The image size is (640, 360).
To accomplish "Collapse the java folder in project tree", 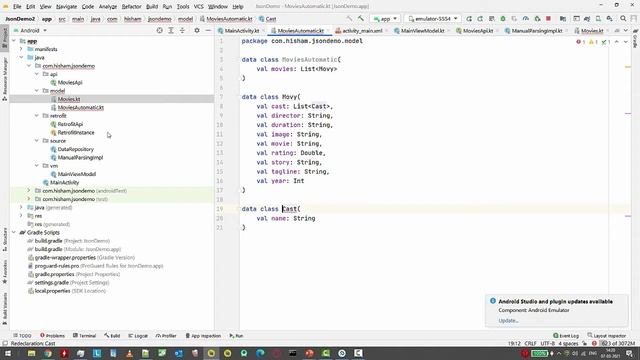I will tap(22, 58).
